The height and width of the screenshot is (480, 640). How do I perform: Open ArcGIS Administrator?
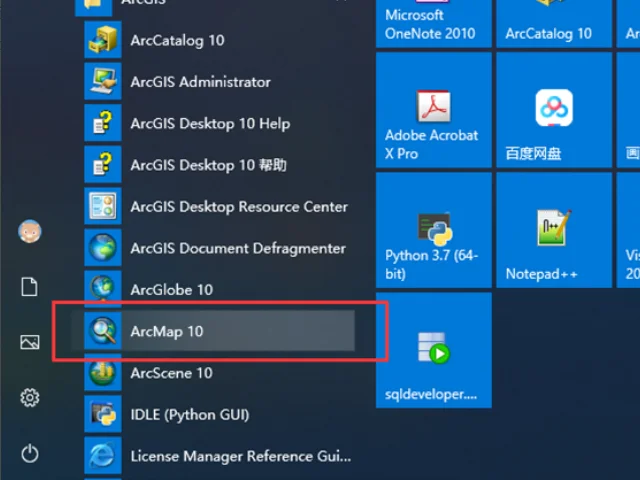[200, 82]
